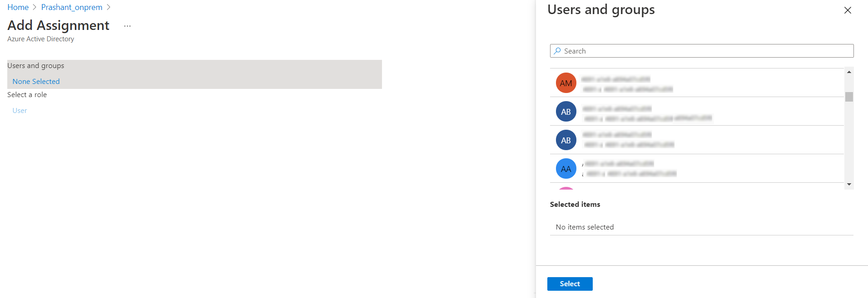Navigate to the Prashant_onprem breadcrumb

point(72,7)
